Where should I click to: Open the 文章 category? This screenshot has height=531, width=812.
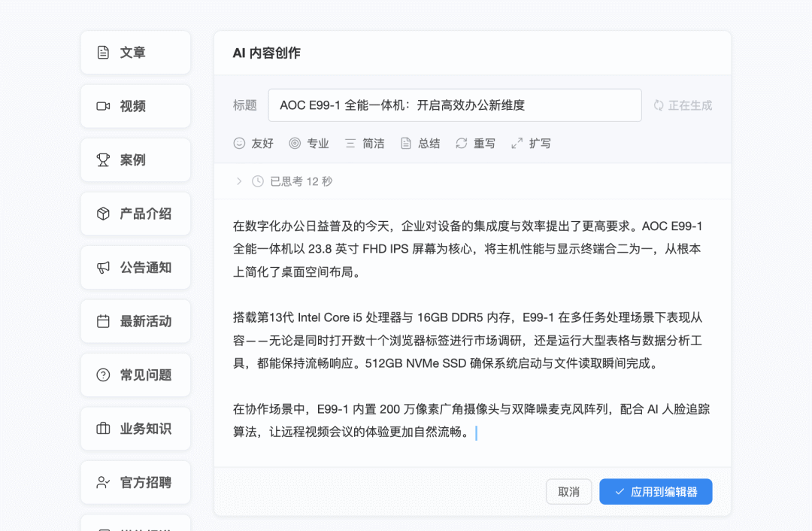point(135,53)
